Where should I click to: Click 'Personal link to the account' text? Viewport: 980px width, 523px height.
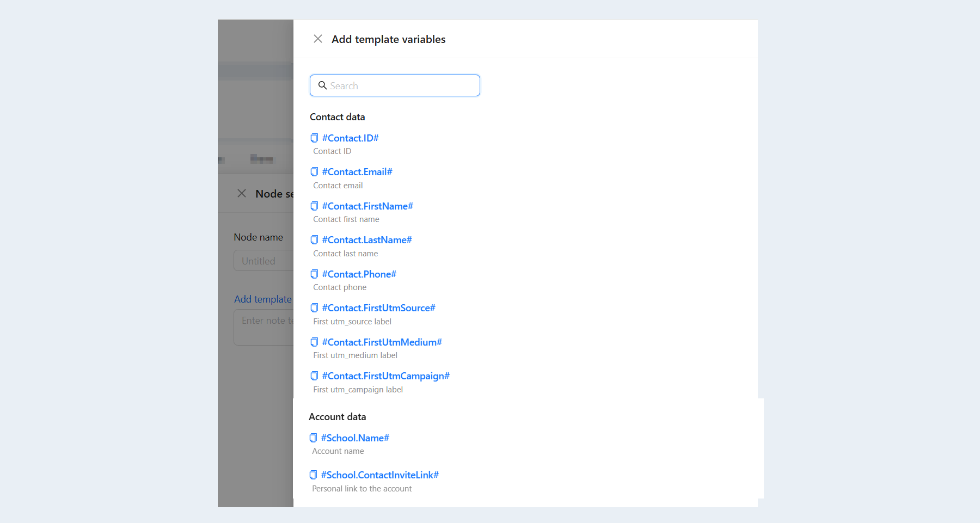click(362, 489)
